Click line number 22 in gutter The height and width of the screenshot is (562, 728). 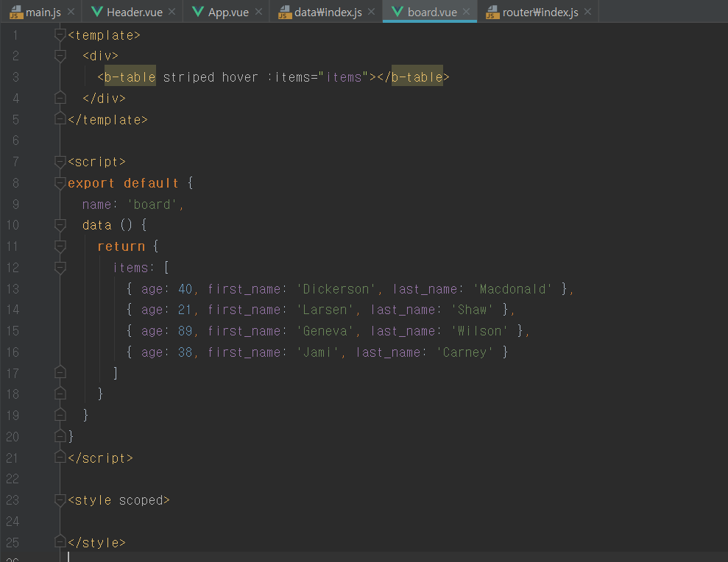(13, 478)
